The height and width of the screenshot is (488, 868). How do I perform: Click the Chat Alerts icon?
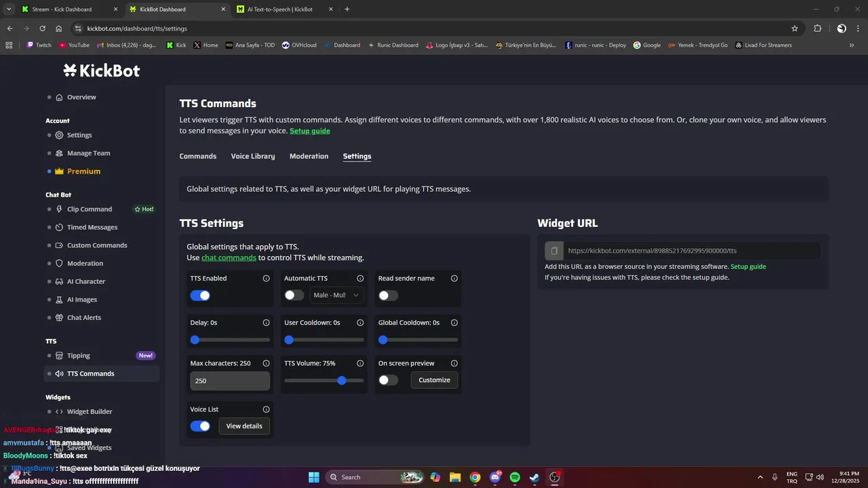click(60, 318)
